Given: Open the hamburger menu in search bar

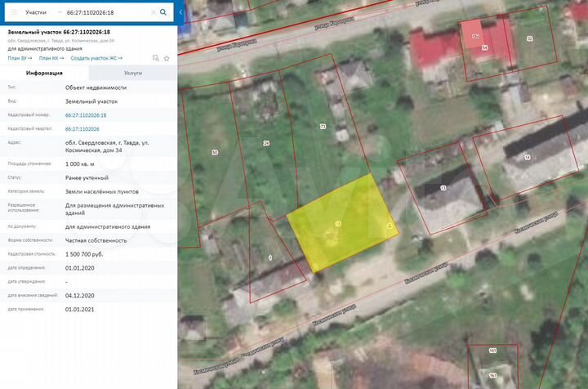Looking at the screenshot, I should (x=14, y=13).
